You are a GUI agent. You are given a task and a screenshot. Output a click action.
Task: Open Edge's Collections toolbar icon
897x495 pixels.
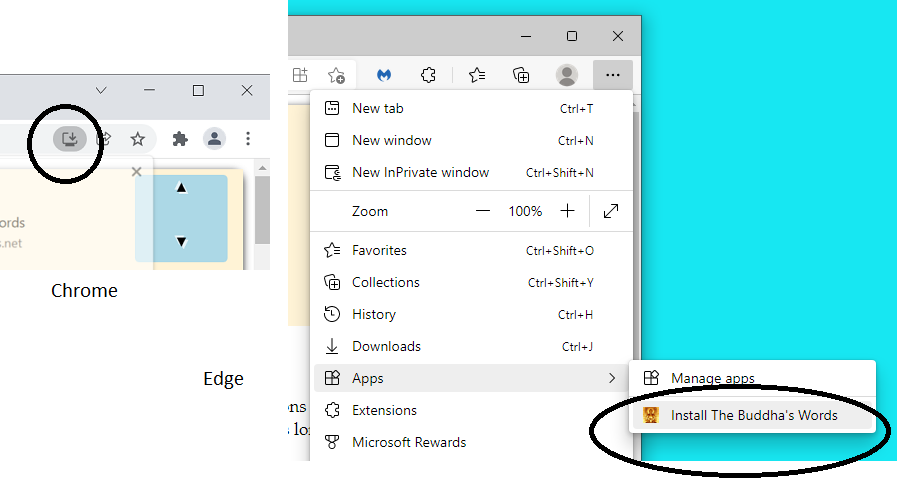(521, 75)
